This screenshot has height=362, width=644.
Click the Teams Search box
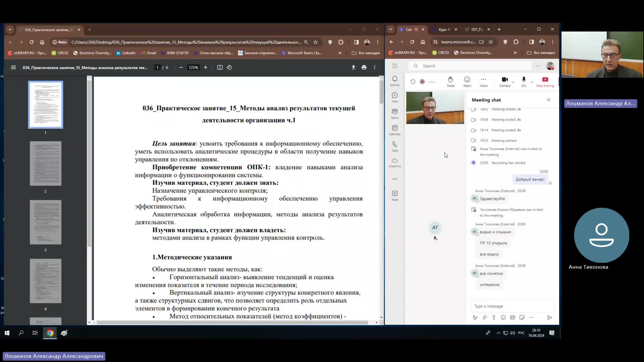click(x=470, y=66)
